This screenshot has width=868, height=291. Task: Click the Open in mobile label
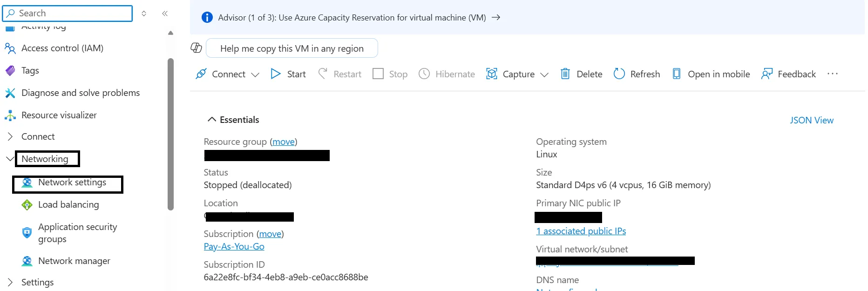719,74
